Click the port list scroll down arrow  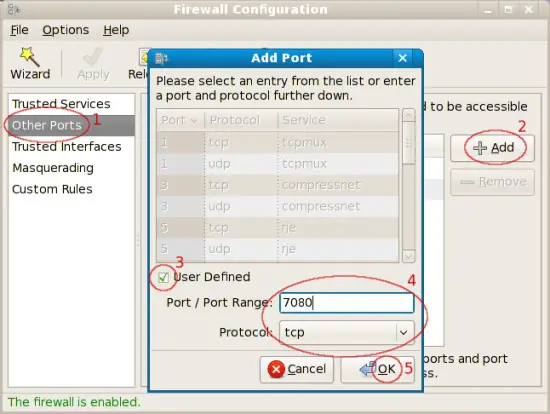(x=409, y=256)
